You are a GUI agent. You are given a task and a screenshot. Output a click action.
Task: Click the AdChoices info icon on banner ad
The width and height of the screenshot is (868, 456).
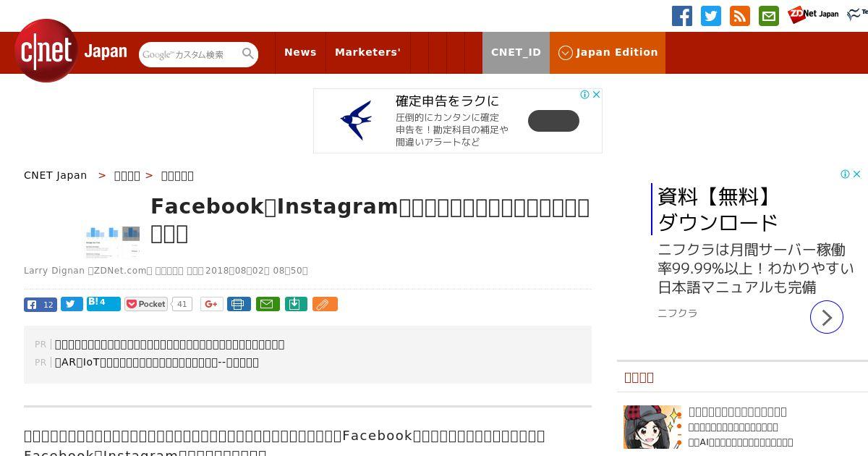point(584,95)
